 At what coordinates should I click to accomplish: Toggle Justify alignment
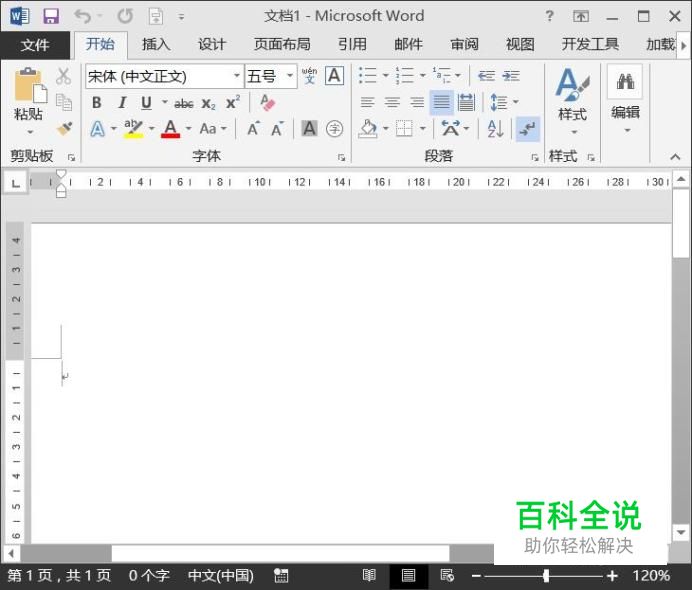coord(441,102)
